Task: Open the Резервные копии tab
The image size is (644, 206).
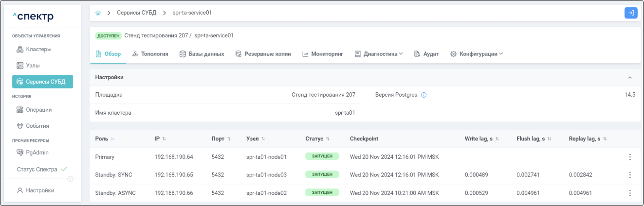Action: pyautogui.click(x=263, y=54)
